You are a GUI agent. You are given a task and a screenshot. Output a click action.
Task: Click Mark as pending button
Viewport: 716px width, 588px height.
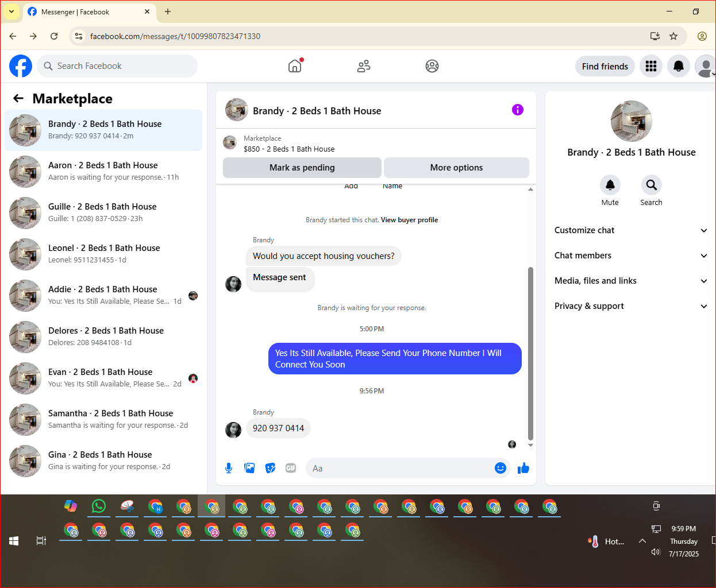(x=302, y=168)
